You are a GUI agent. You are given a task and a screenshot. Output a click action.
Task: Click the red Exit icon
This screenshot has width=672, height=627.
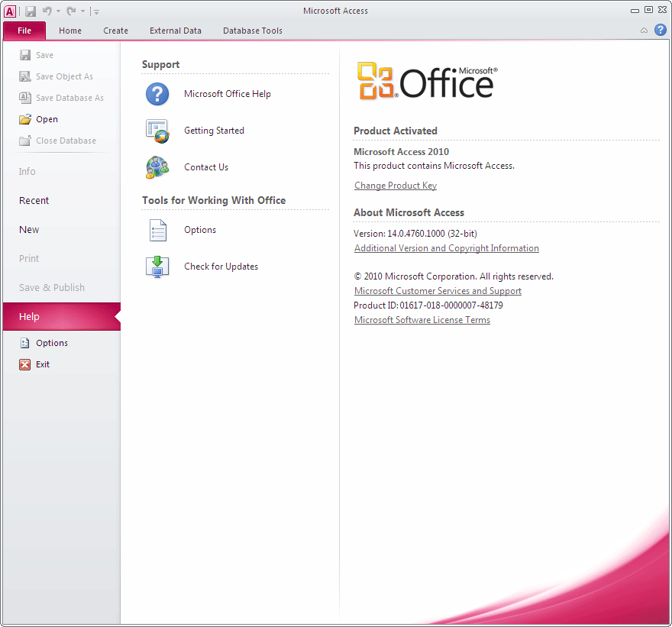pyautogui.click(x=25, y=364)
